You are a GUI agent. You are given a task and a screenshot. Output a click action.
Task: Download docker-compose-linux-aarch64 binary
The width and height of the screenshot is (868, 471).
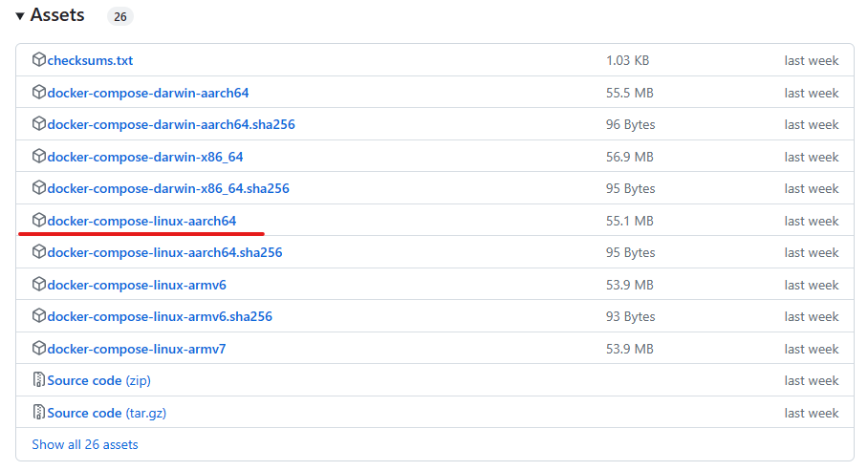click(x=141, y=221)
